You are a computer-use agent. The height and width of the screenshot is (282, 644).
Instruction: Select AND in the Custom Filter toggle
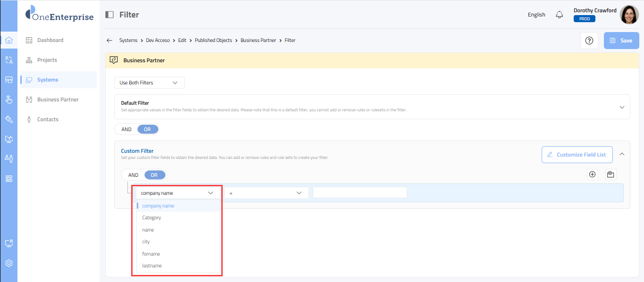[x=134, y=175]
